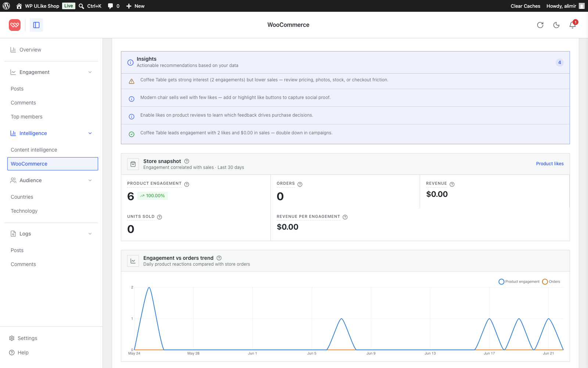The width and height of the screenshot is (588, 368).
Task: Click Clear Caches in admin bar
Action: click(525, 6)
